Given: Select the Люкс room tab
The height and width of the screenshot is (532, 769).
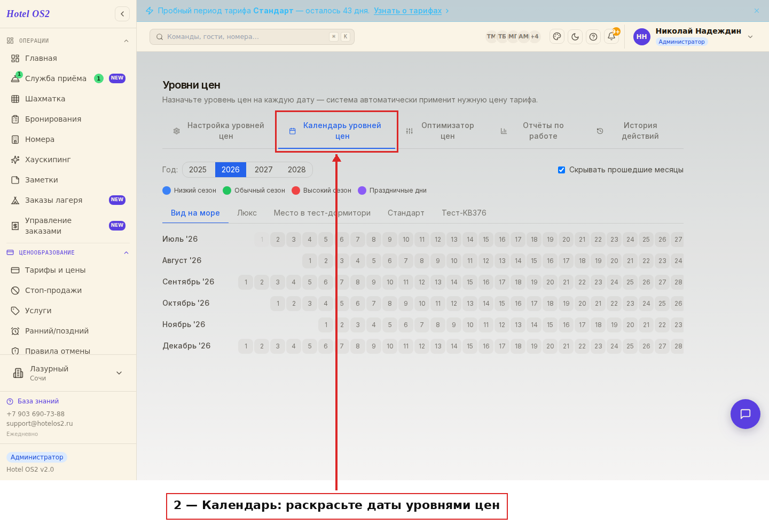Looking at the screenshot, I should pyautogui.click(x=247, y=213).
